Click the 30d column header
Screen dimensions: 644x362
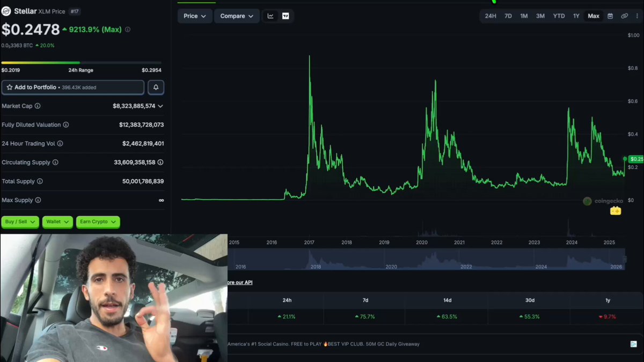[x=530, y=300]
